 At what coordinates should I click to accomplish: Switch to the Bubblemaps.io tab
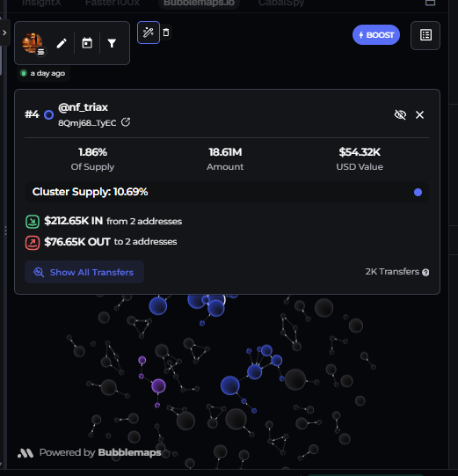pyautogui.click(x=199, y=3)
